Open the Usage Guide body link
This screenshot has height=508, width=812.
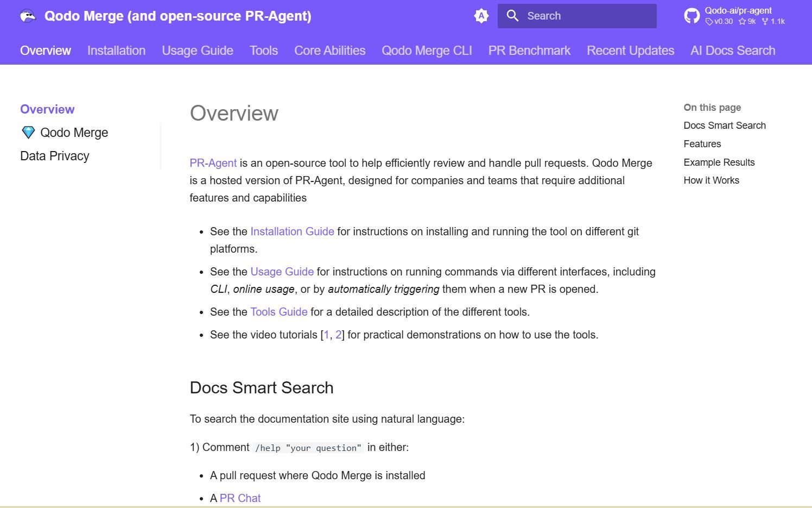click(282, 272)
